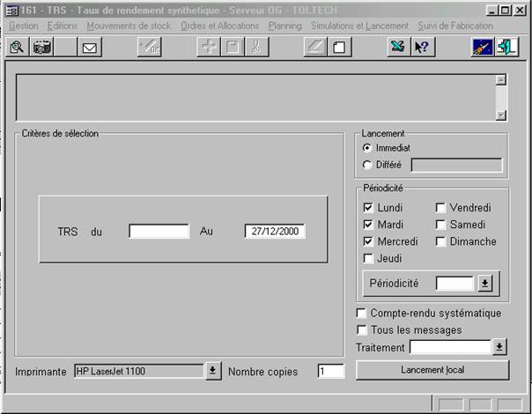
Task: Open the Planning menu
Action: click(284, 26)
